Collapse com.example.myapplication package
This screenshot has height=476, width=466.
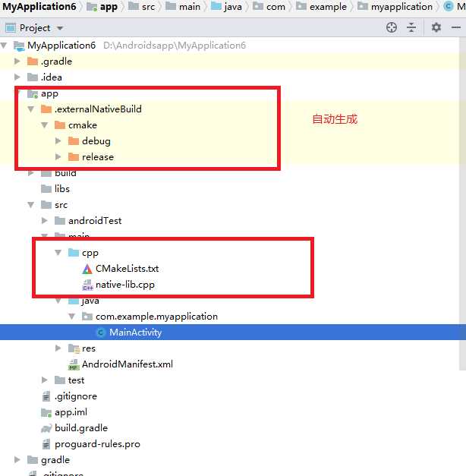coord(72,317)
